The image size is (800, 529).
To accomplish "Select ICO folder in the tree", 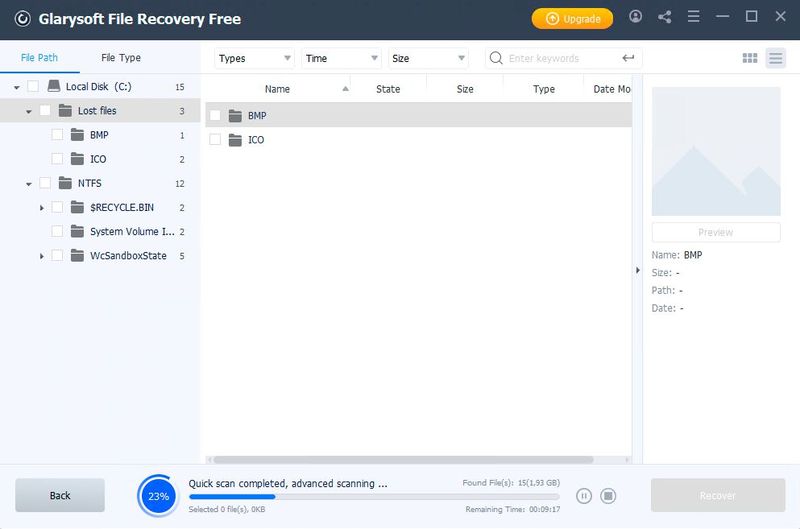I will click(98, 159).
